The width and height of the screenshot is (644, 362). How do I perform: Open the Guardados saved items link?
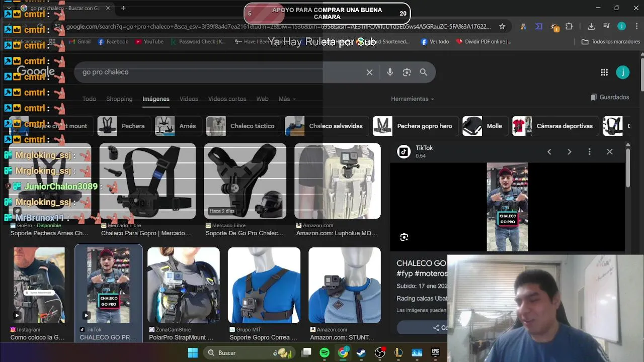pyautogui.click(x=610, y=97)
